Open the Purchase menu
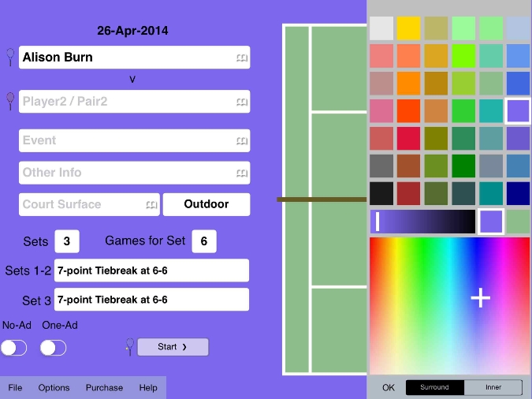The height and width of the screenshot is (399, 532). tap(104, 387)
